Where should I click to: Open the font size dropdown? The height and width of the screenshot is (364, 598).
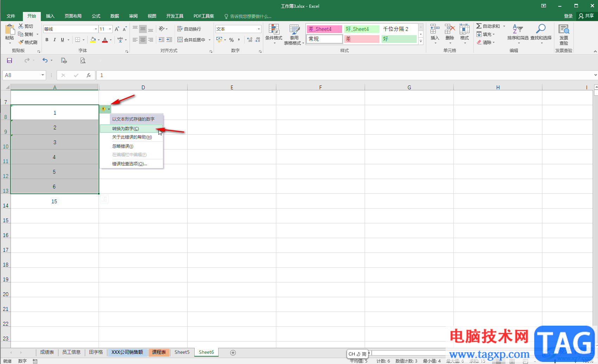(x=110, y=29)
